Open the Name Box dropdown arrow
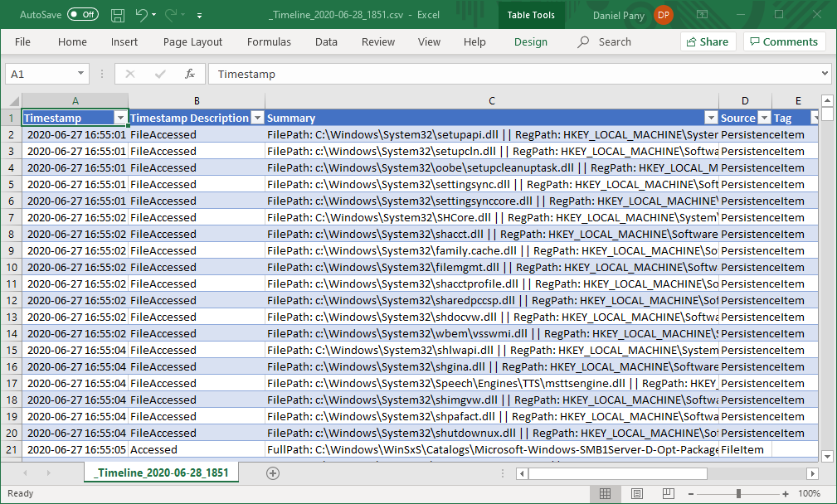The width and height of the screenshot is (837, 504). (80, 74)
